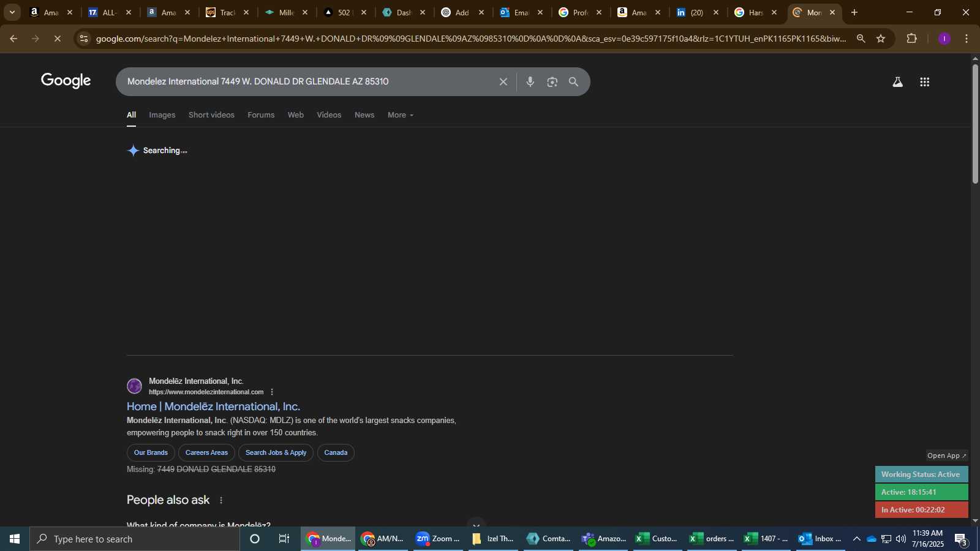
Task: Switch to Short videos tab
Action: point(211,115)
